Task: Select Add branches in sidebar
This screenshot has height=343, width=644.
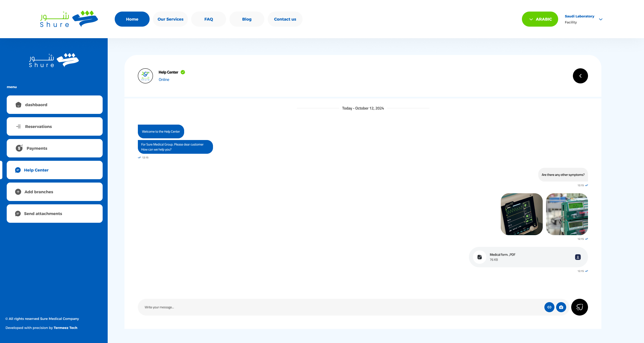Action: click(x=55, y=192)
